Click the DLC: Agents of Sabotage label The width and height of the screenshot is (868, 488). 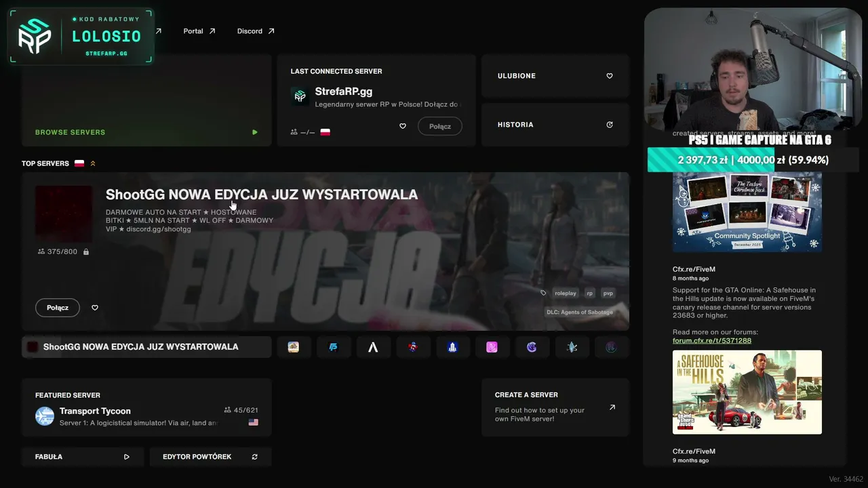coord(580,312)
